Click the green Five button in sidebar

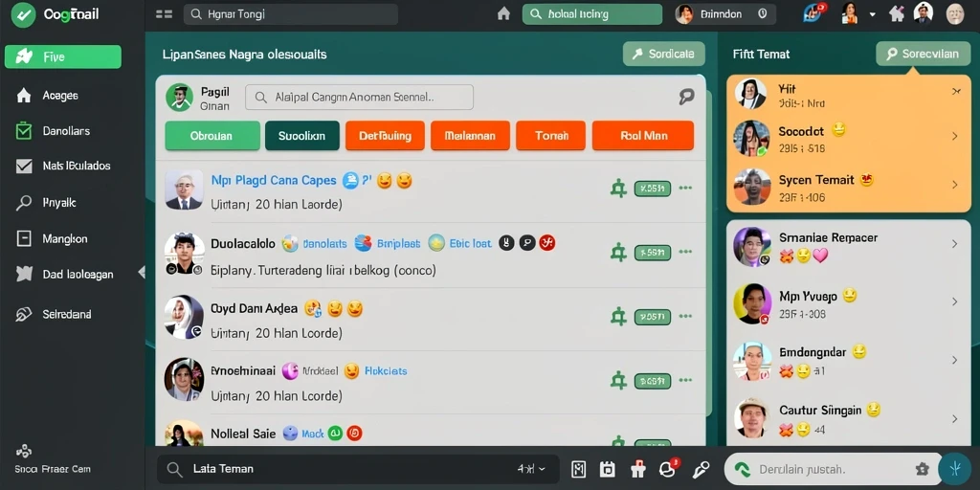pyautogui.click(x=62, y=56)
